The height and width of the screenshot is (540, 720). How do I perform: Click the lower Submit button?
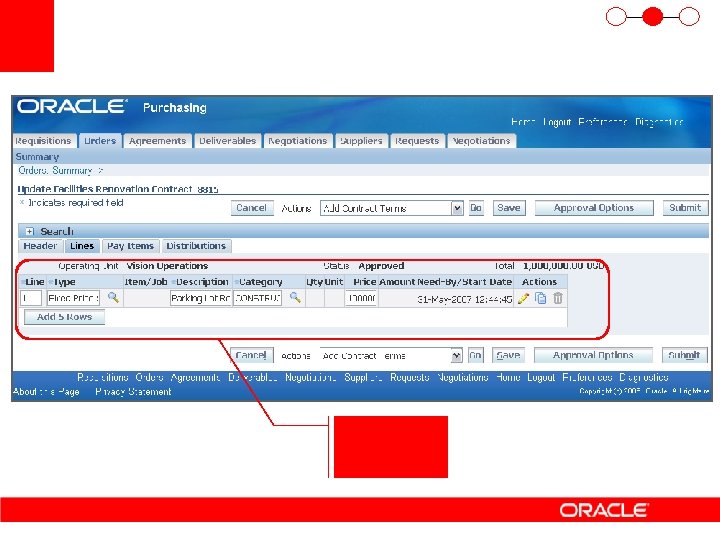pos(684,355)
